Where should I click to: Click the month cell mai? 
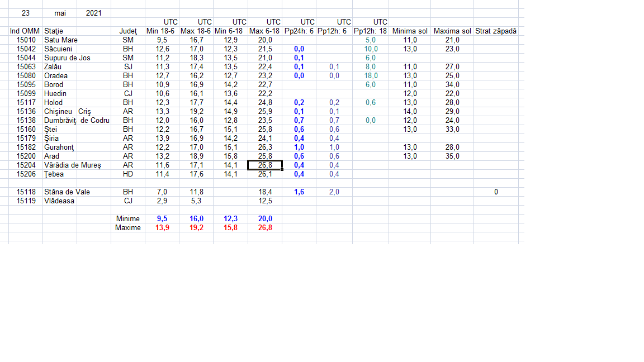pyautogui.click(x=60, y=13)
